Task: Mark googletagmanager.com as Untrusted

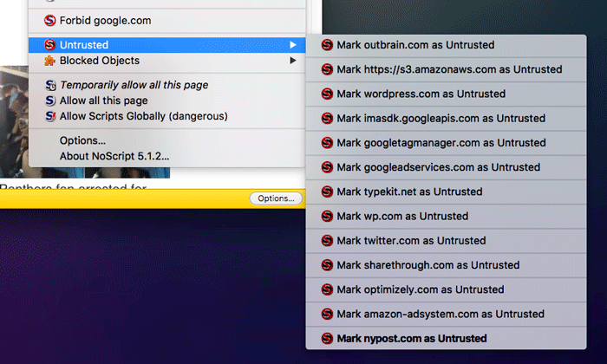Action: (446, 143)
